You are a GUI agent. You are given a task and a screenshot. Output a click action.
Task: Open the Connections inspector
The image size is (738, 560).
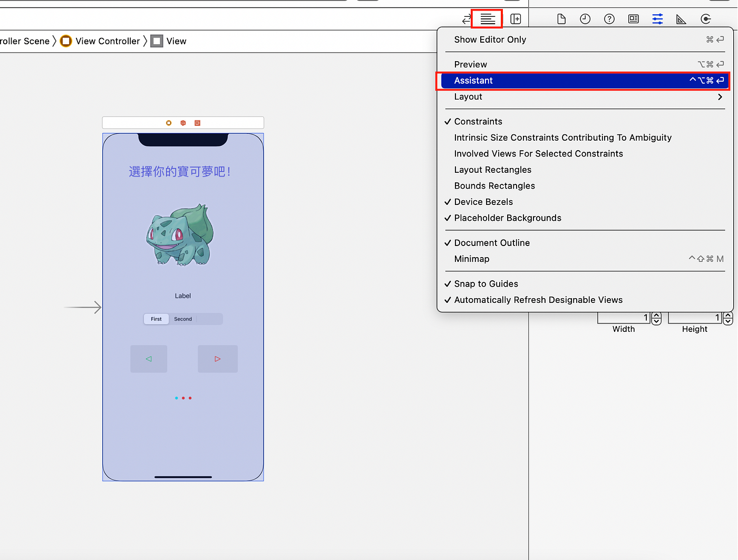(x=705, y=19)
